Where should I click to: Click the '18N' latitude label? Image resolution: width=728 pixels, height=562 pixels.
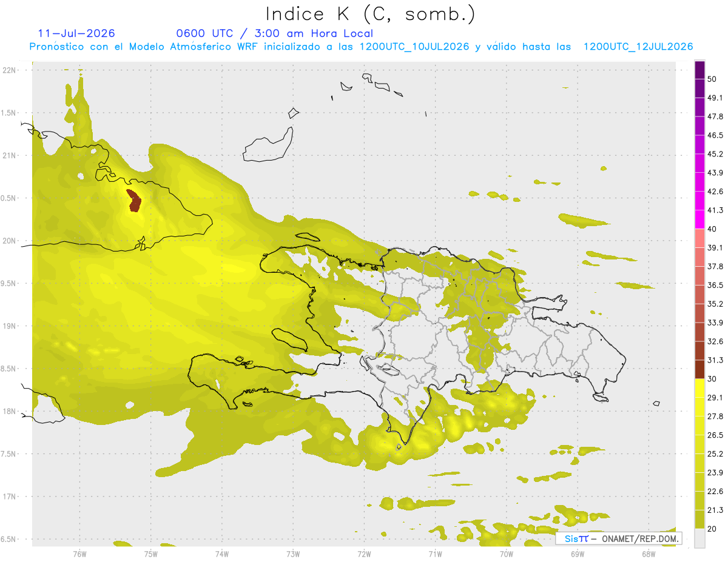coord(10,412)
